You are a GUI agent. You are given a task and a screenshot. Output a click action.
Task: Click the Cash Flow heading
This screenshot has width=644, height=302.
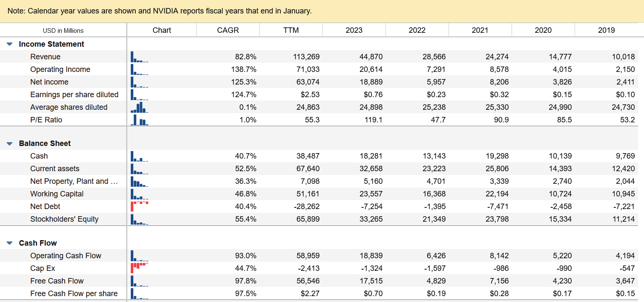click(38, 243)
